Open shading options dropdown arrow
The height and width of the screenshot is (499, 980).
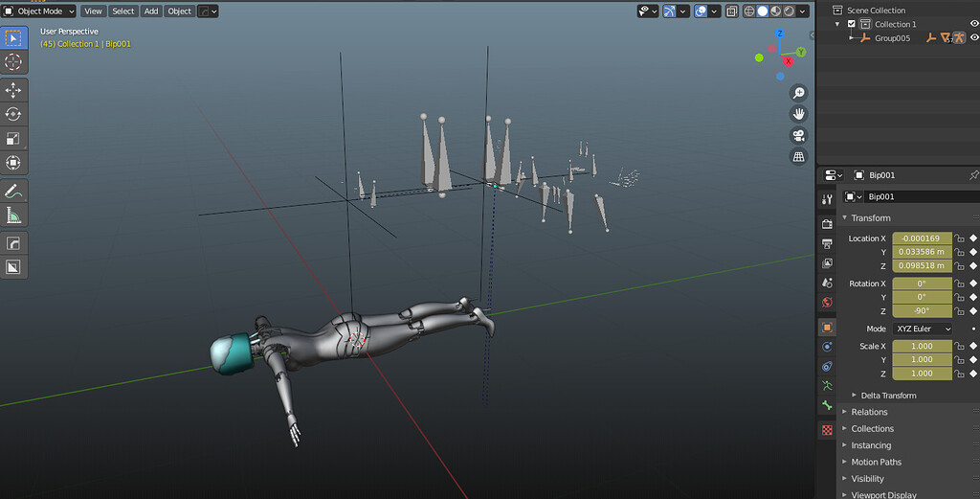point(803,11)
